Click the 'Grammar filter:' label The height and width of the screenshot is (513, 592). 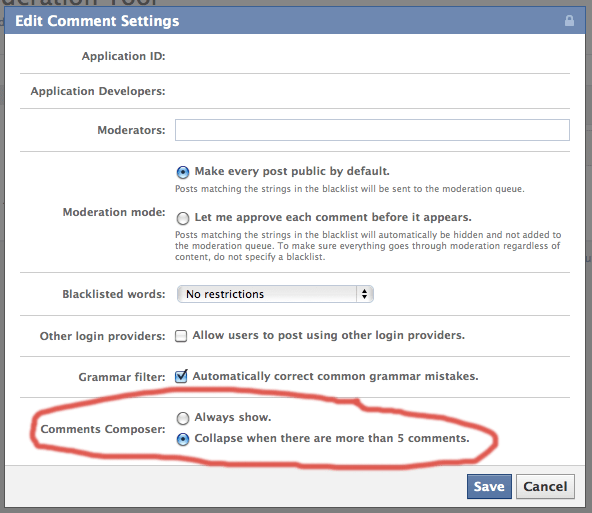(x=122, y=377)
